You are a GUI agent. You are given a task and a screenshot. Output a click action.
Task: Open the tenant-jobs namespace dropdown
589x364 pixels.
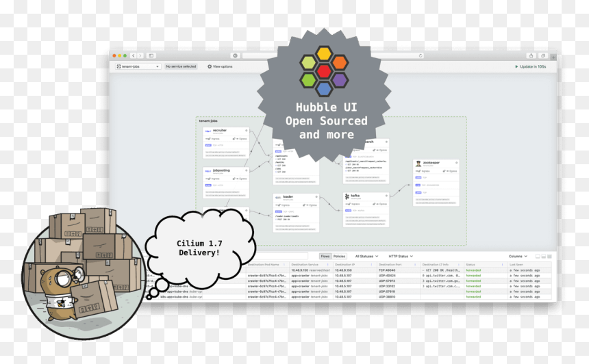click(x=138, y=66)
